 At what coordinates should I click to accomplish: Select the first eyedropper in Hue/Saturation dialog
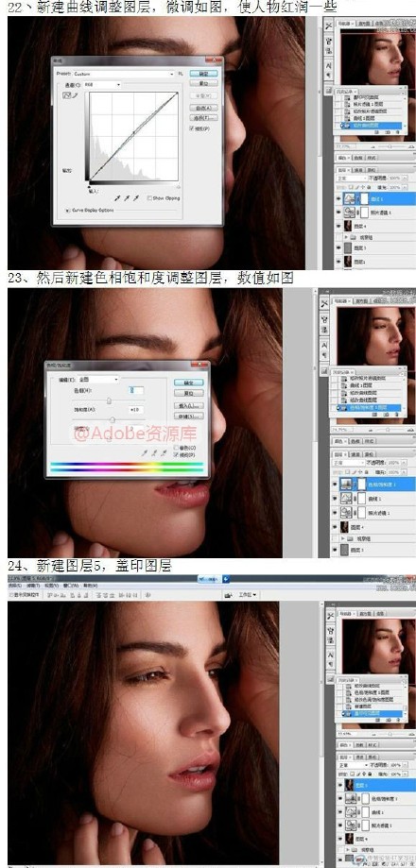tap(145, 453)
